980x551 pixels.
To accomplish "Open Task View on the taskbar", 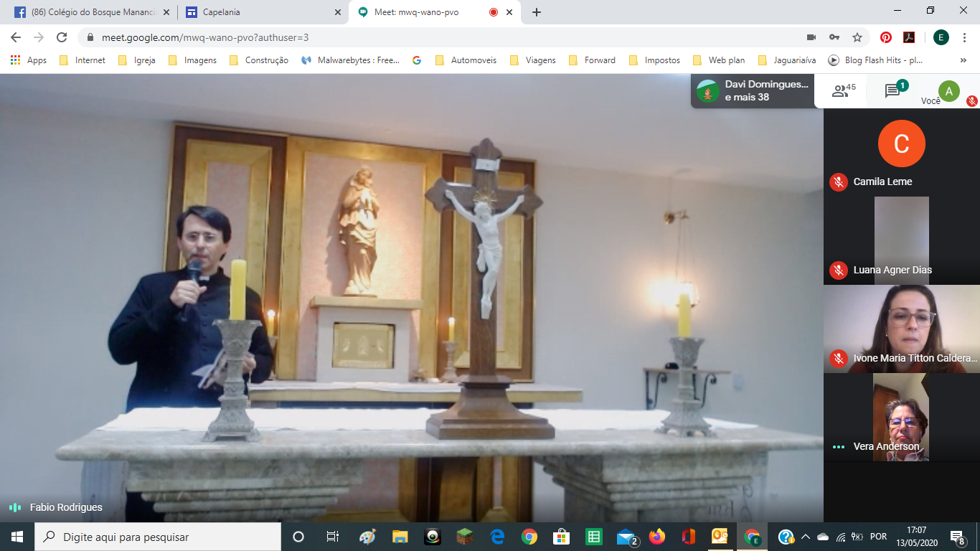I will 332,537.
